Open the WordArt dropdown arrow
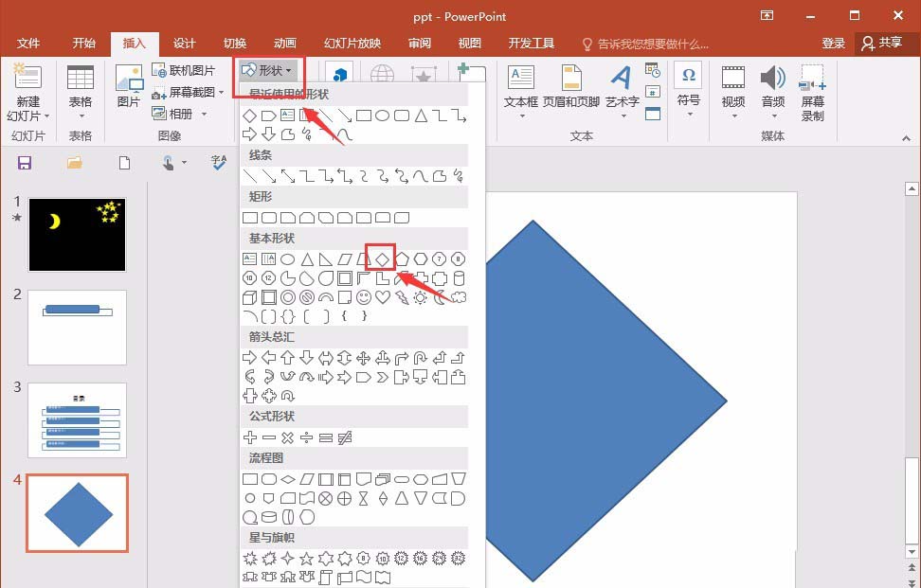 623,116
